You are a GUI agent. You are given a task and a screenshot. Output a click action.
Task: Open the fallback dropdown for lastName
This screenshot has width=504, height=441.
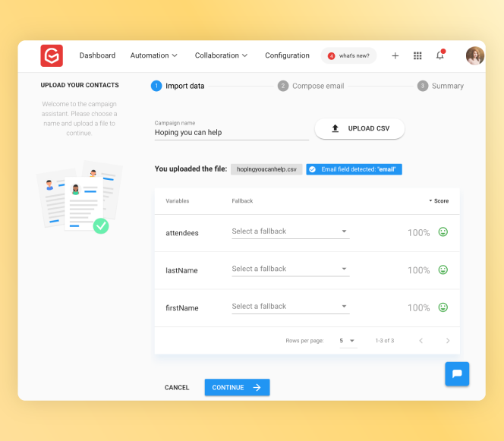click(291, 269)
